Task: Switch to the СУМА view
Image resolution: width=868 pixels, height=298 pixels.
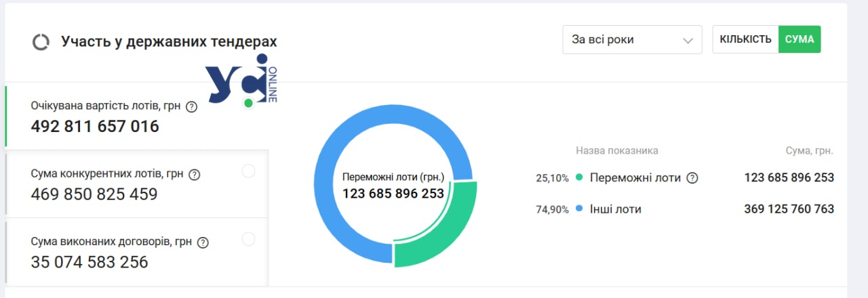Action: pos(800,39)
